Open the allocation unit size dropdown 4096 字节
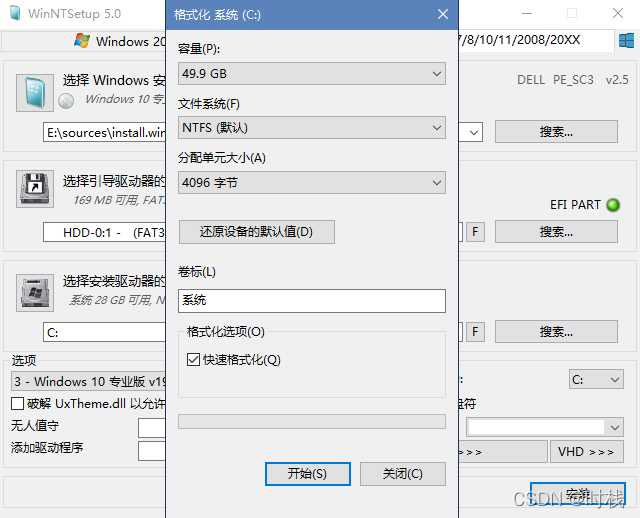This screenshot has height=518, width=640. [312, 182]
